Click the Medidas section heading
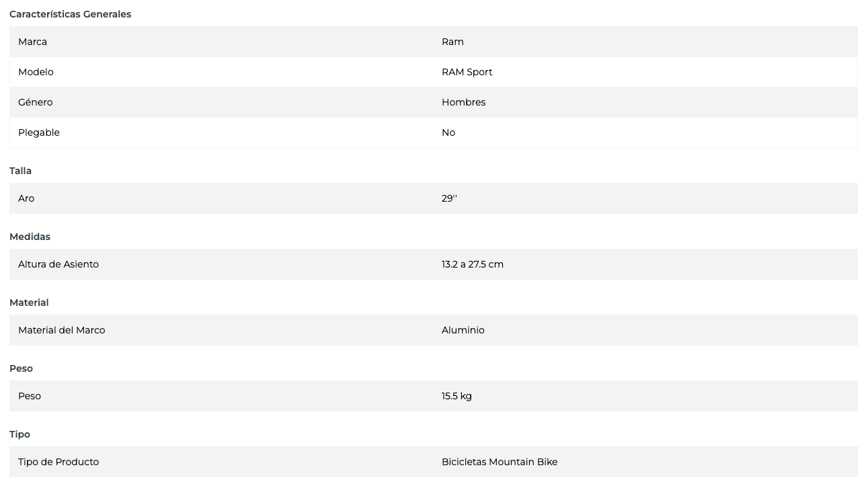The image size is (868, 482). 30,237
